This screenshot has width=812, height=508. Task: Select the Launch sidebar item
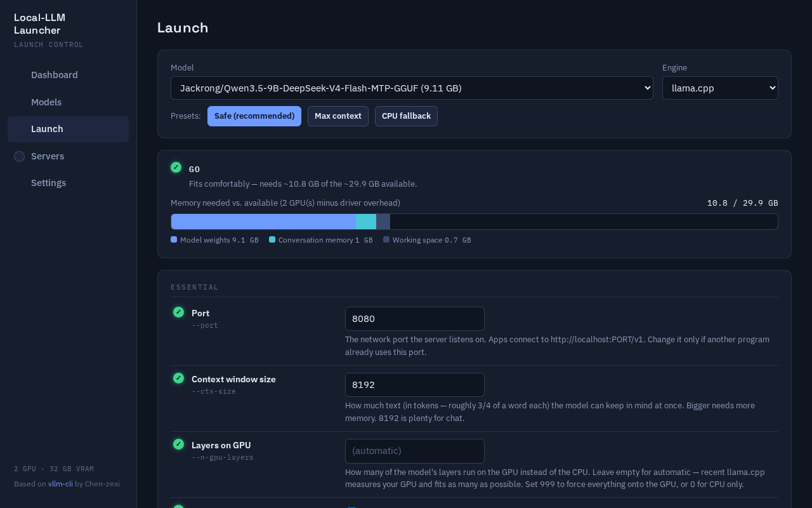[x=68, y=129]
